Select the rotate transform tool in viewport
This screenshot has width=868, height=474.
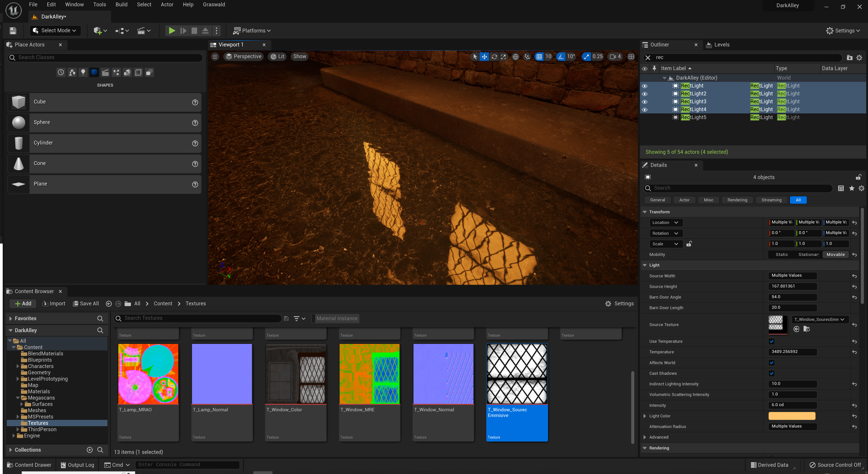[494, 57]
